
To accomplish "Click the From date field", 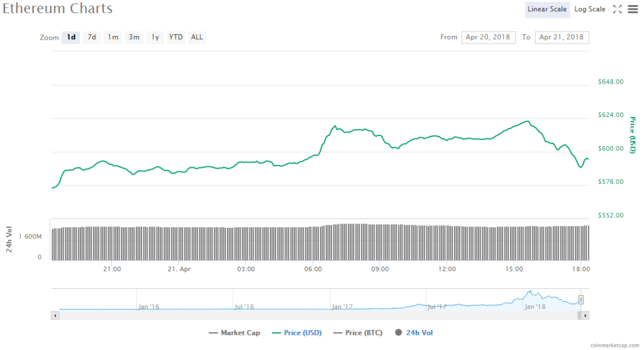I will point(488,37).
